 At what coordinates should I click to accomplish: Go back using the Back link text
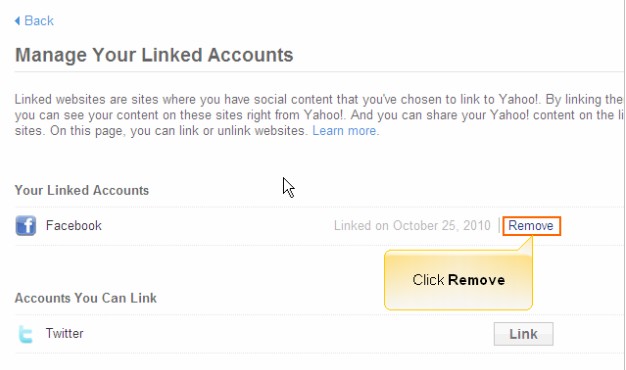point(39,21)
